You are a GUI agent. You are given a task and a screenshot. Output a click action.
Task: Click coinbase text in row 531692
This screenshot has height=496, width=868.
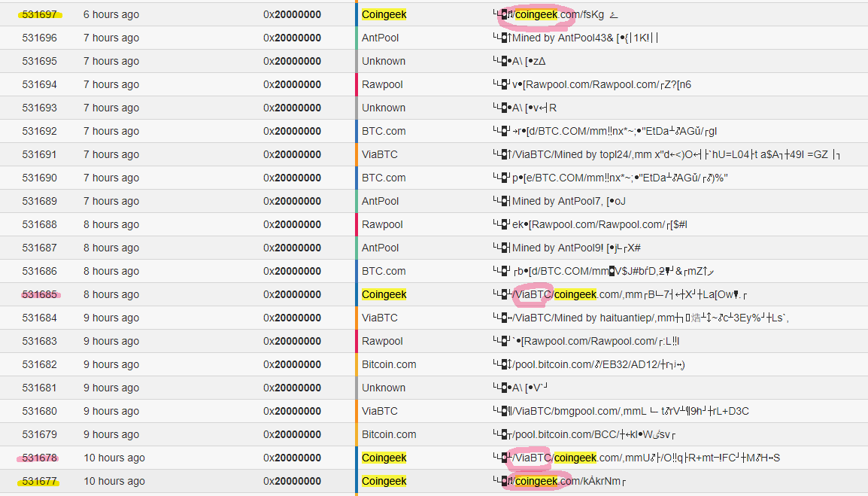[605, 131]
